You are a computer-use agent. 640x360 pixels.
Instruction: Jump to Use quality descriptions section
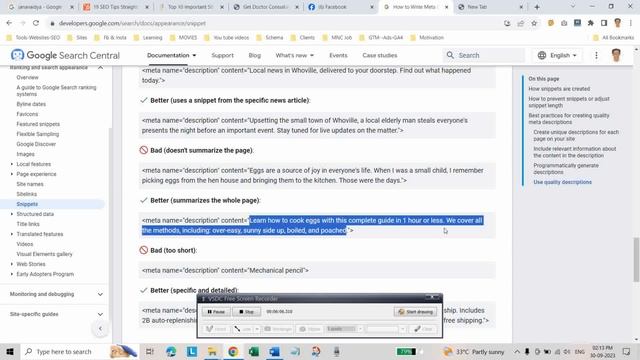tap(562, 182)
